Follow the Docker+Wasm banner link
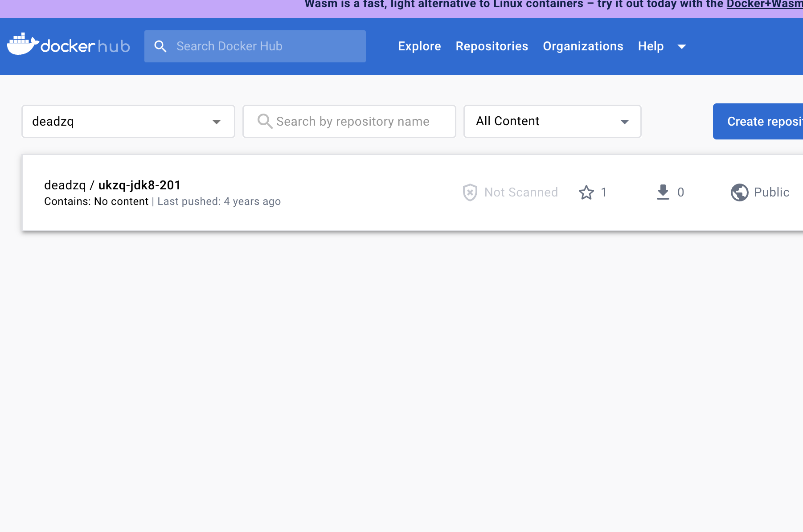This screenshot has width=803, height=532. coord(765,4)
